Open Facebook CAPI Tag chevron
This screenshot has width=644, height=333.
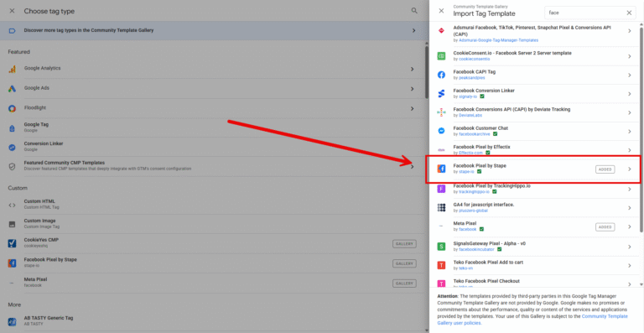click(629, 75)
